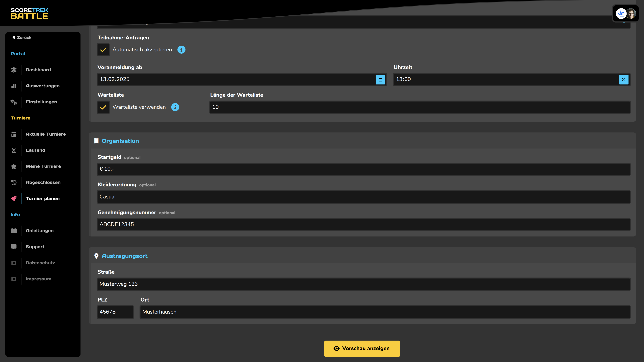Open the calendar date picker for Voranmeldung
Viewport: 644px width, 362px height.
coord(380,80)
